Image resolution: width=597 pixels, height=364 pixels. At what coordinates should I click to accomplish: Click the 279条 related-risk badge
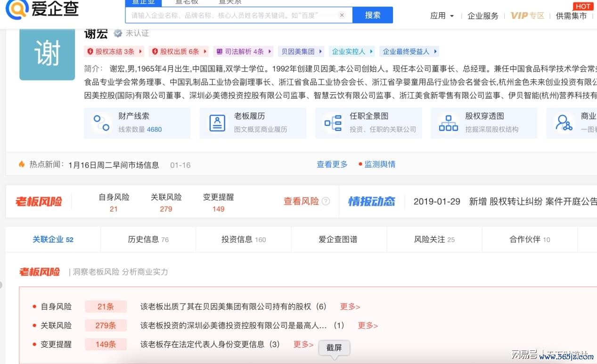pos(106,325)
